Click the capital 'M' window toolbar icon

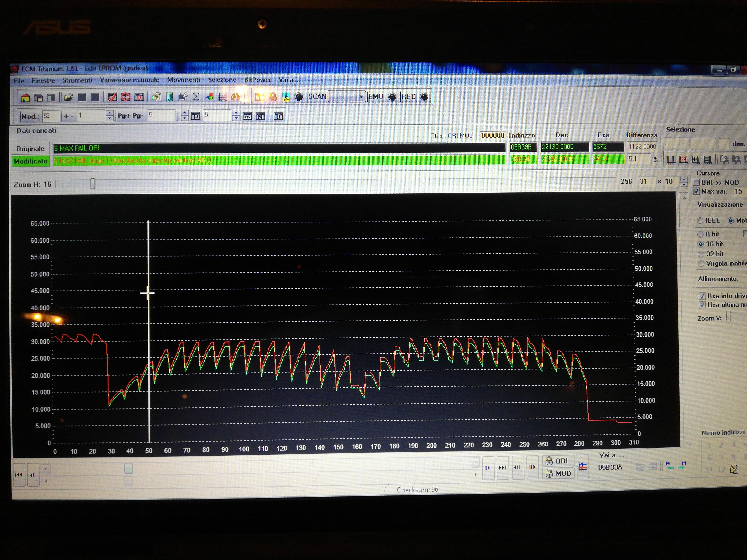260,116
